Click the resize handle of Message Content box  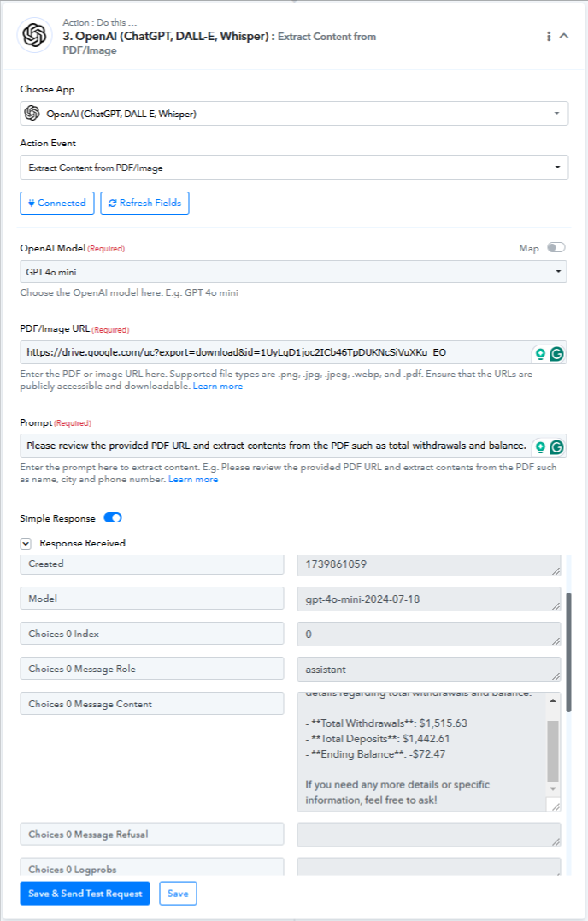pyautogui.click(x=556, y=806)
